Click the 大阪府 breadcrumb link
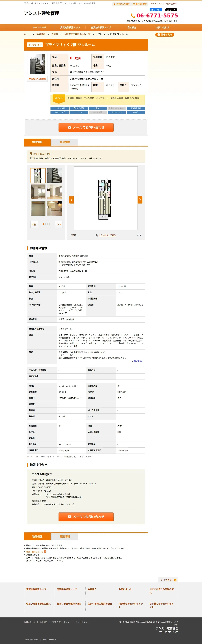 pyautogui.click(x=55, y=35)
